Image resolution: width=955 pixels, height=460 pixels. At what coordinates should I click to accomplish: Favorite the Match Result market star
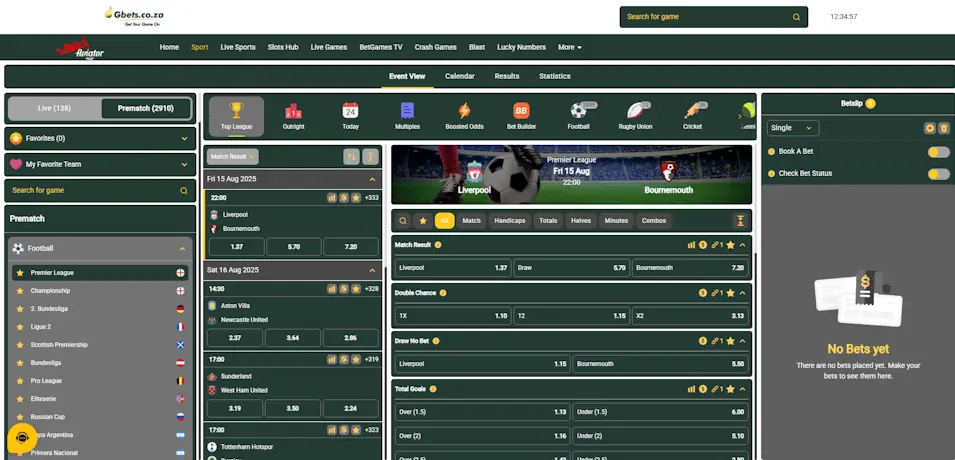[730, 245]
